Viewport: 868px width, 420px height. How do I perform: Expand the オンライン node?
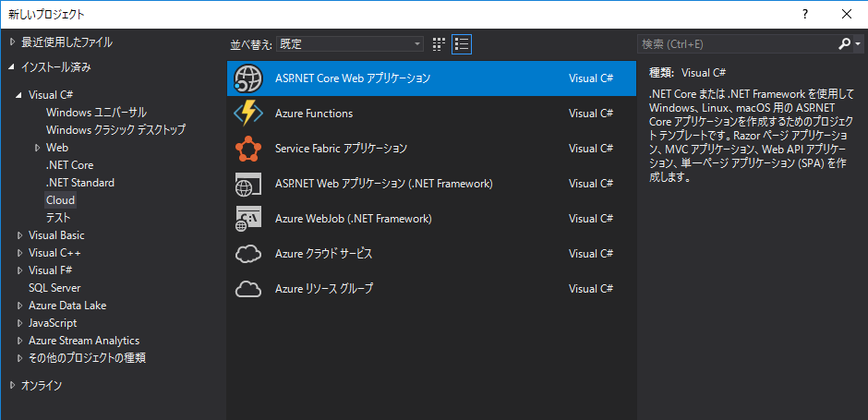coord(13,386)
